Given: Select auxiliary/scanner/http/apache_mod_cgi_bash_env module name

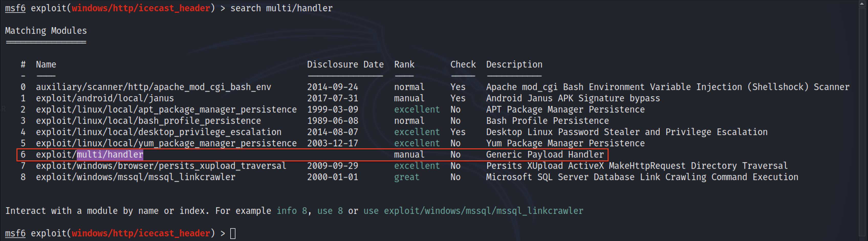Looking at the screenshot, I should coord(153,87).
